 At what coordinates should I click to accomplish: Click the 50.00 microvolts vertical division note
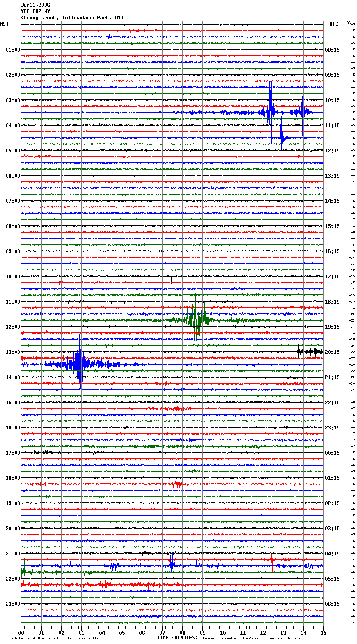(54, 639)
